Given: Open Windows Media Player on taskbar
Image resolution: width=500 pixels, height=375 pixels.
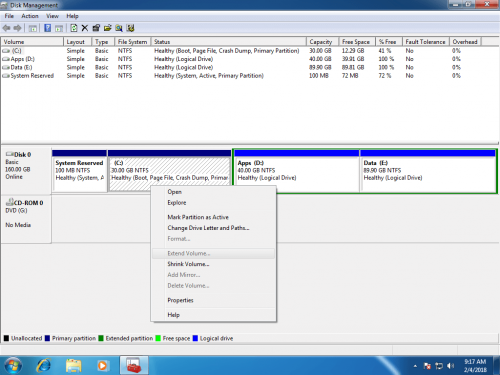Looking at the screenshot, I should (103, 366).
